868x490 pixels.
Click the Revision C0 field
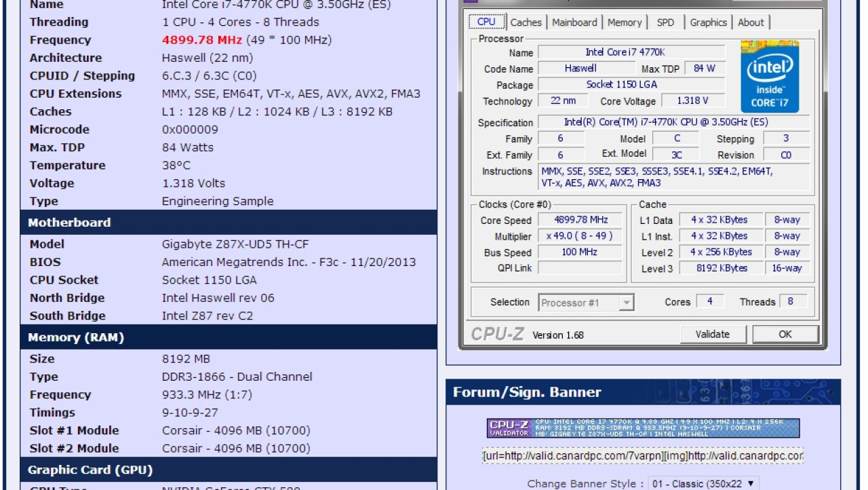tap(786, 155)
